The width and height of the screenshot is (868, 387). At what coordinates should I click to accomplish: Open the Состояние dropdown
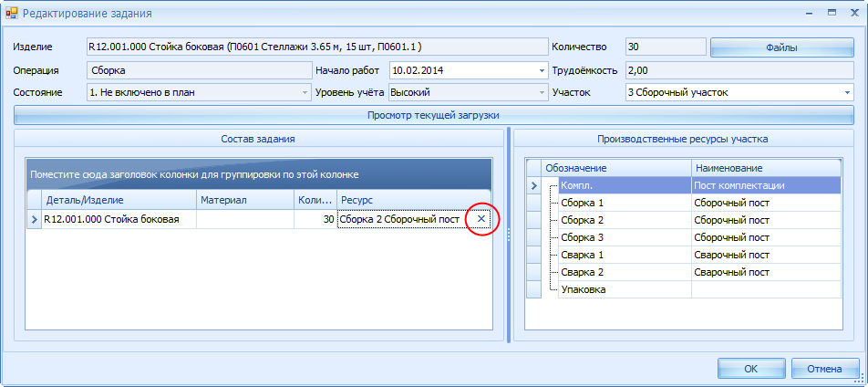(x=305, y=92)
